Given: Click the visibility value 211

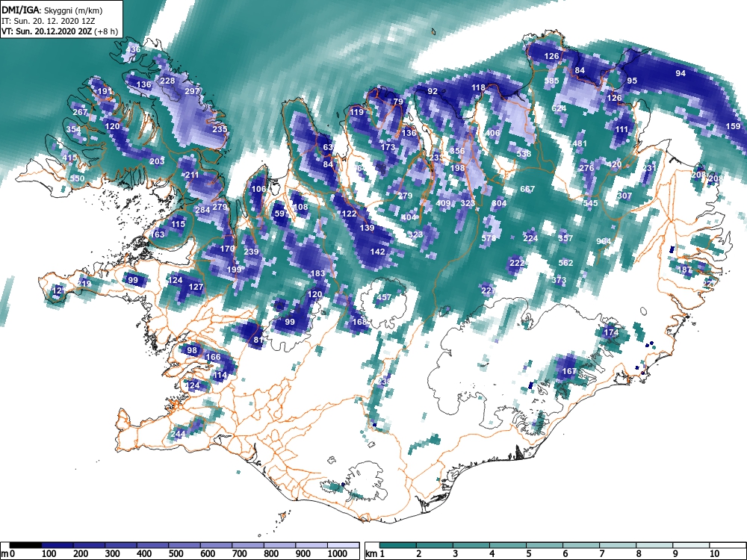Looking at the screenshot, I should (x=192, y=175).
